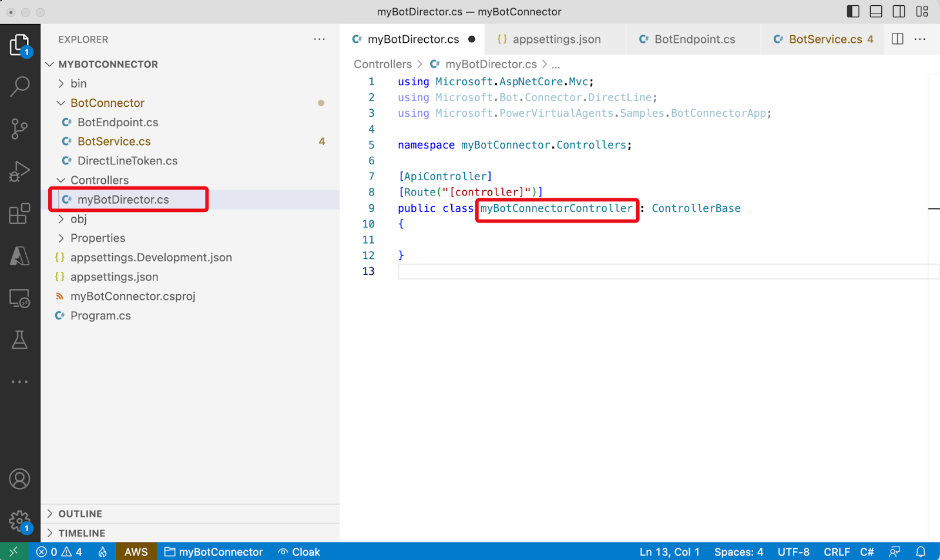Open the Extensions view
The image size is (940, 560).
point(19,214)
